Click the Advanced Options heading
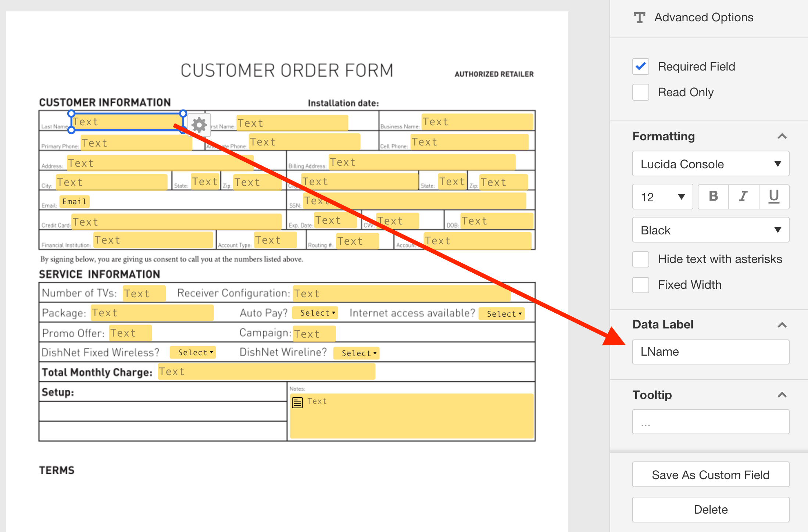 coord(704,17)
